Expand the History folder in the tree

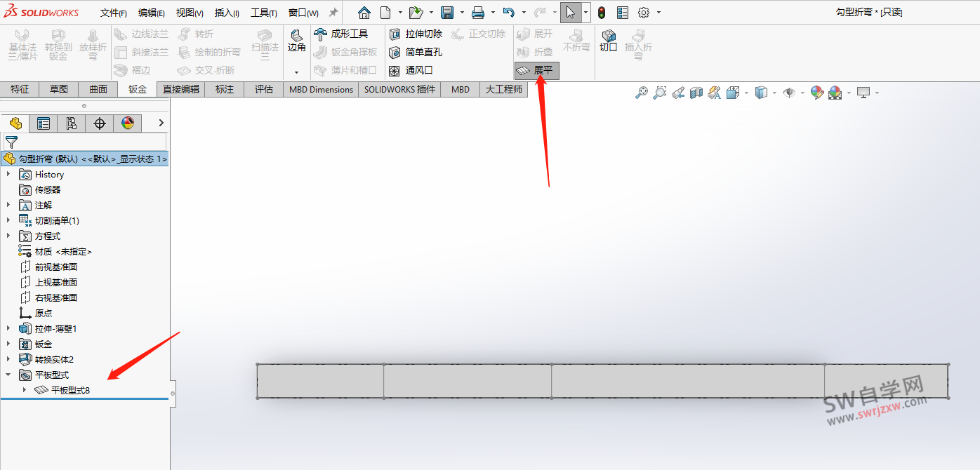[x=8, y=174]
